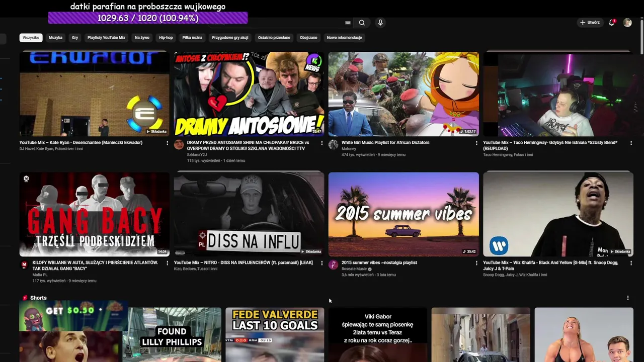Open Mafia PL channel name link
The height and width of the screenshot is (362, 644).
pos(40,275)
